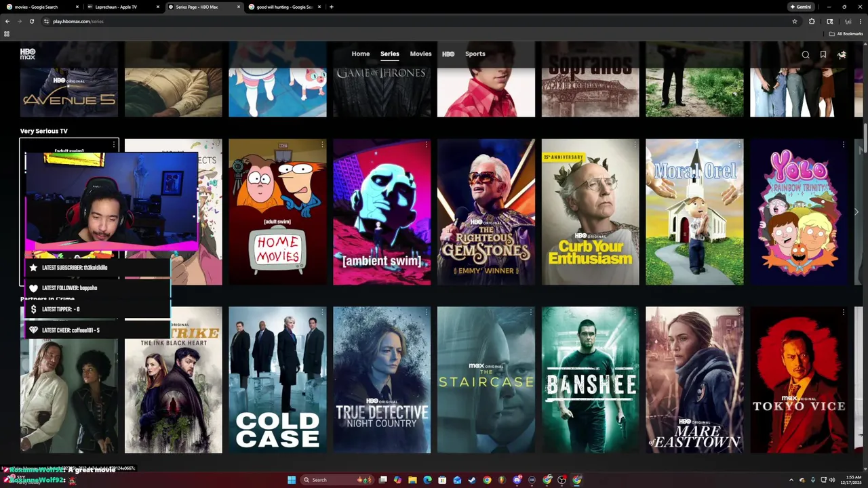The width and height of the screenshot is (868, 488).
Task: Open the Gemini button in Chrome
Action: (x=801, y=7)
